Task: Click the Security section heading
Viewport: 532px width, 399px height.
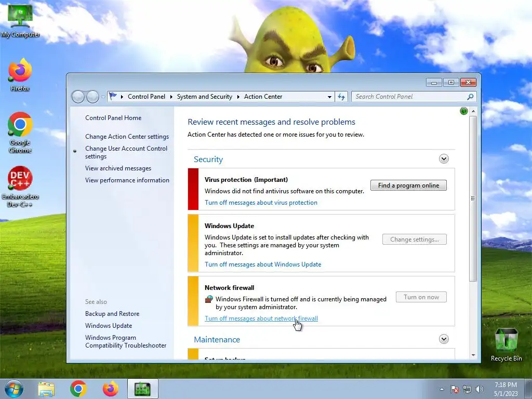Action: coord(208,159)
